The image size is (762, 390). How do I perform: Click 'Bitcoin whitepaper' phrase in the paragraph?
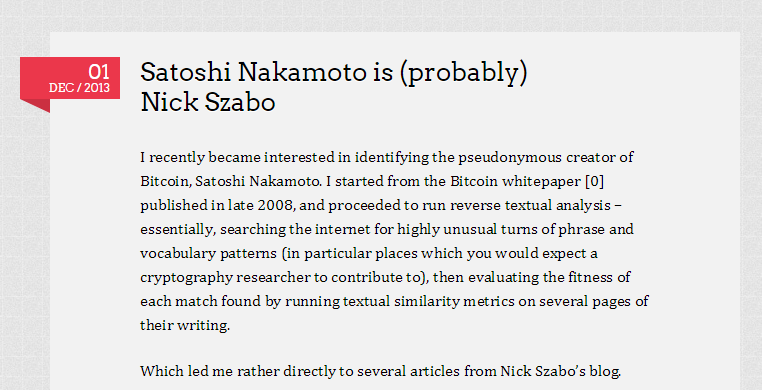click(x=516, y=182)
